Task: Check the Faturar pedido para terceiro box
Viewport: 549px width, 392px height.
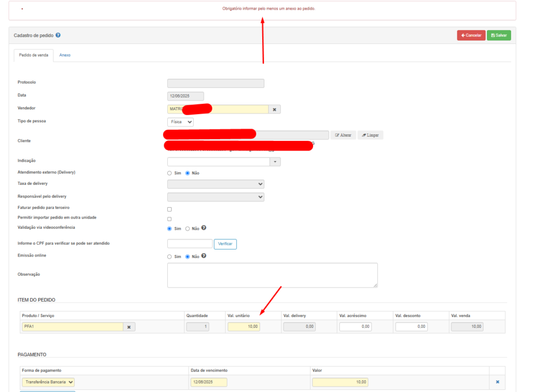Action: point(169,209)
